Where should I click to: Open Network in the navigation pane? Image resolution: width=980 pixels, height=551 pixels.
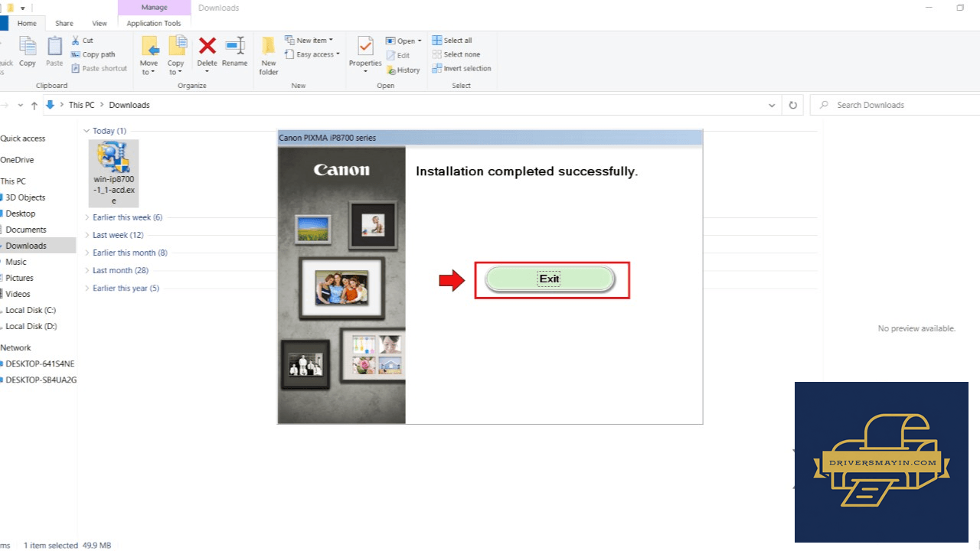pyautogui.click(x=16, y=347)
